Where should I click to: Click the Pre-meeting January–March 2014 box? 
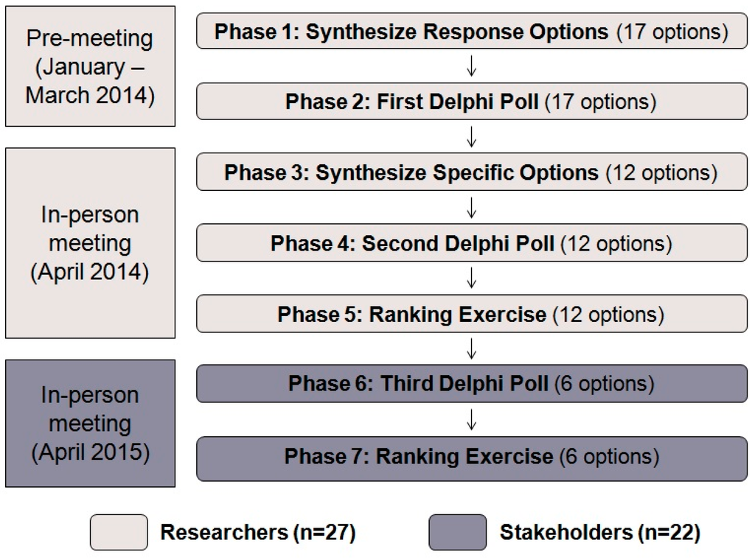90,66
